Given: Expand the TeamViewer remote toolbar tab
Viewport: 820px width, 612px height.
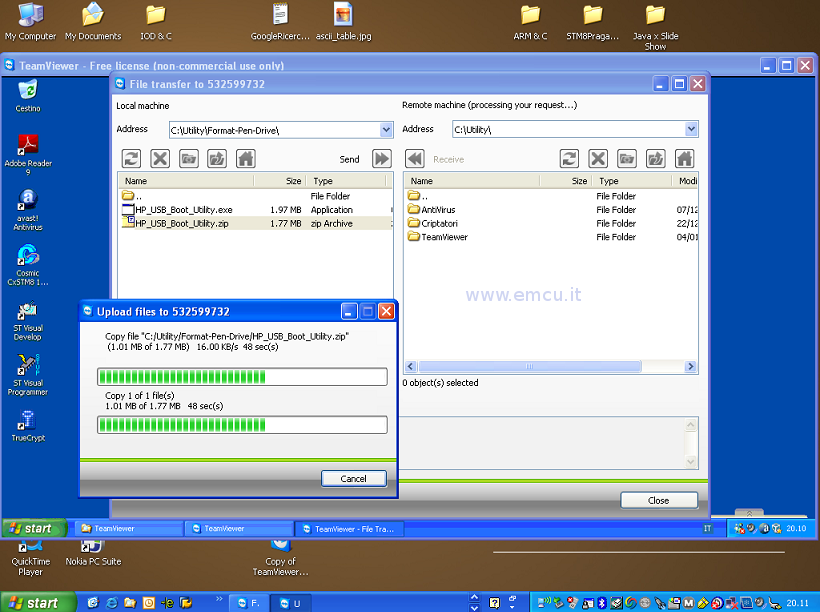Looking at the screenshot, I should pos(749,513).
